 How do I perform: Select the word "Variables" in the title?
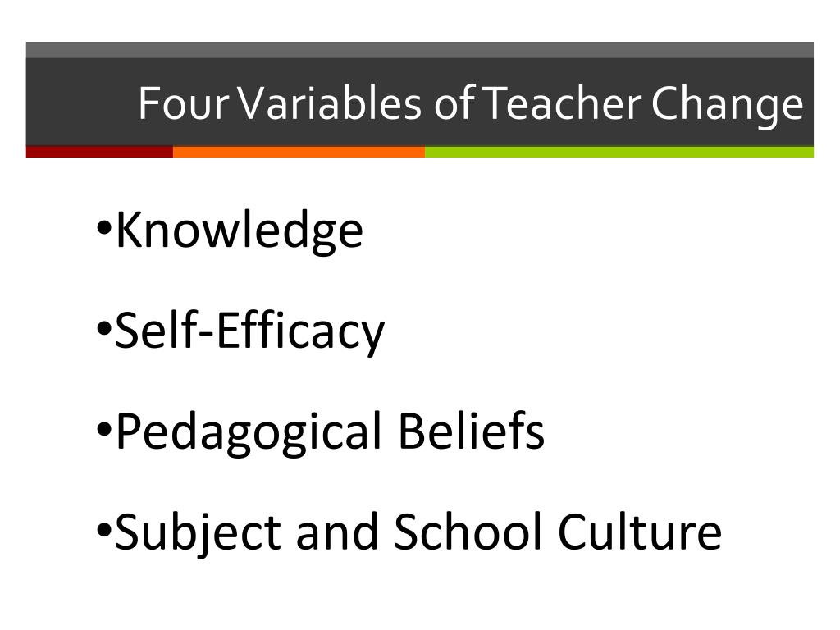(330, 103)
